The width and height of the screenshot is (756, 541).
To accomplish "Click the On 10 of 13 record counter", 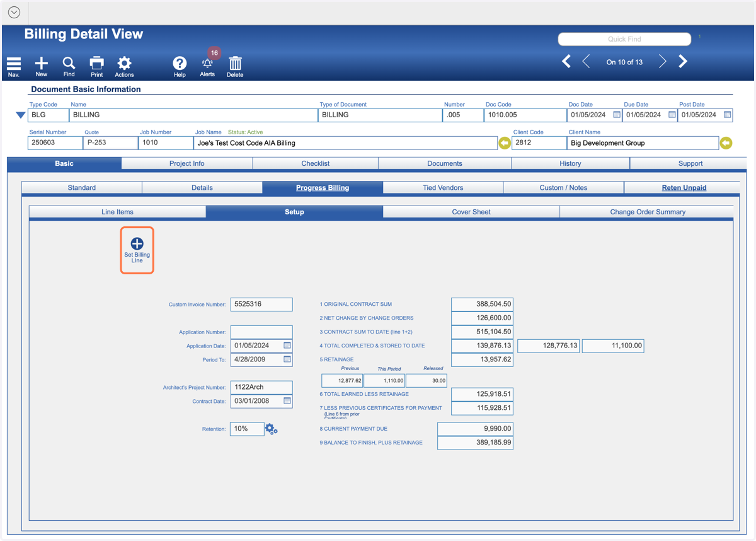I will click(624, 62).
